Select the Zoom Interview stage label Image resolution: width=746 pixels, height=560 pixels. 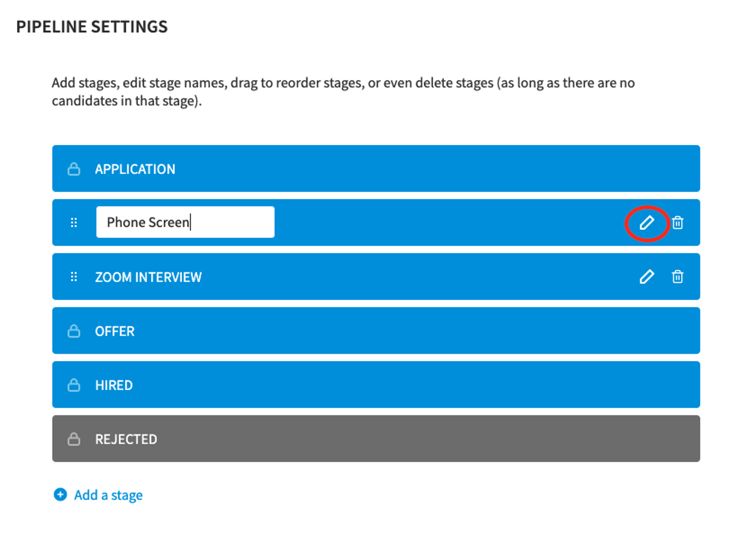[x=148, y=277]
